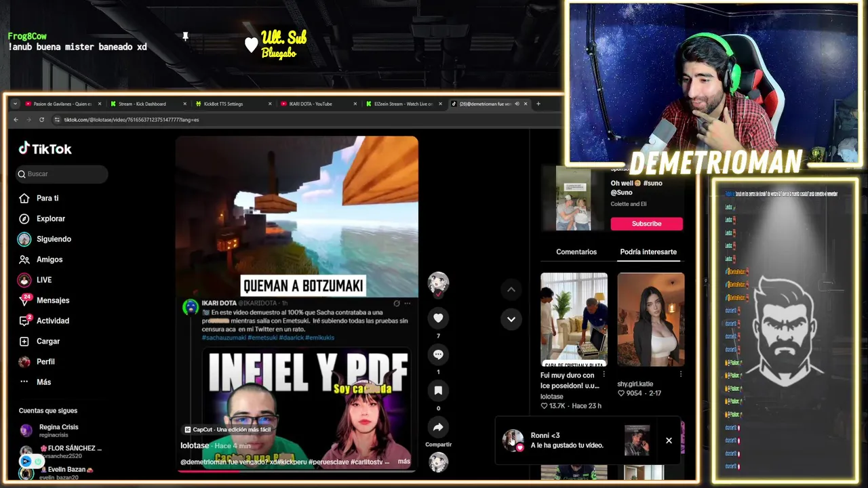Open the Cargar upload page
Image resolution: width=868 pixels, height=488 pixels.
click(39, 341)
